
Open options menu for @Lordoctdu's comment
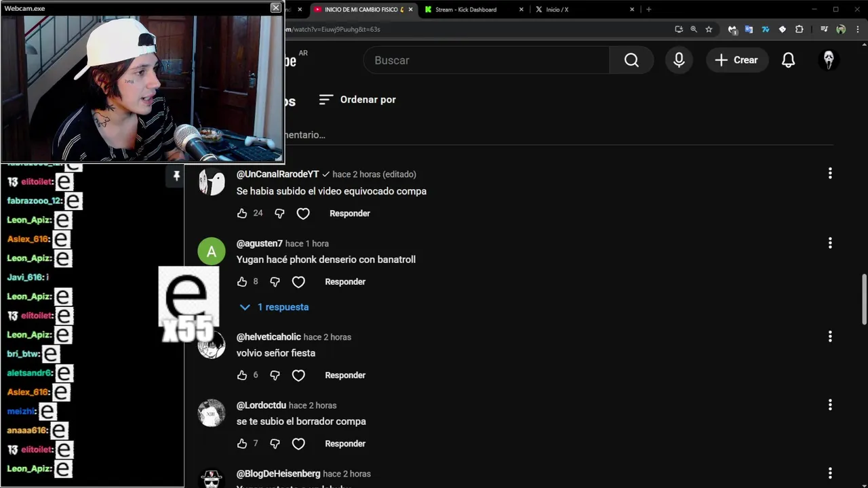click(x=830, y=405)
